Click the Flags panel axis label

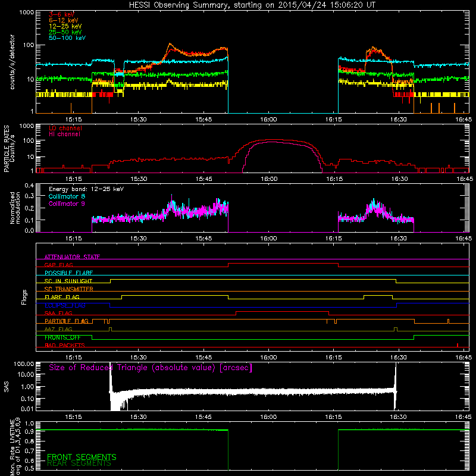(x=24, y=297)
